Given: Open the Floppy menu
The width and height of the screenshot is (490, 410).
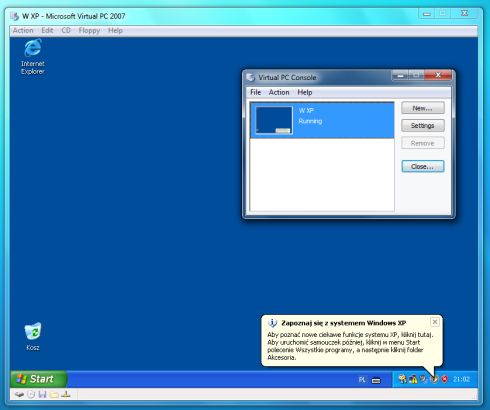Looking at the screenshot, I should click(89, 30).
